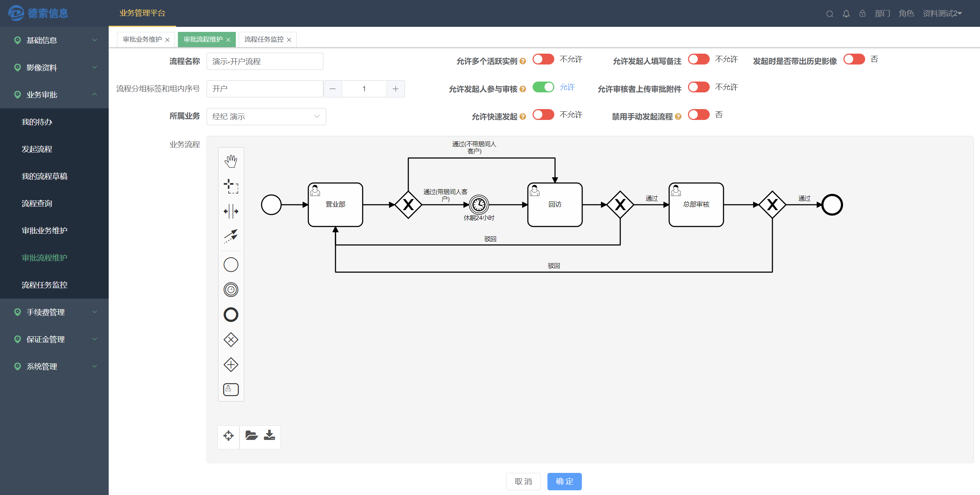Collapse 业务审批 sidebar menu
The image size is (980, 495).
[54, 95]
